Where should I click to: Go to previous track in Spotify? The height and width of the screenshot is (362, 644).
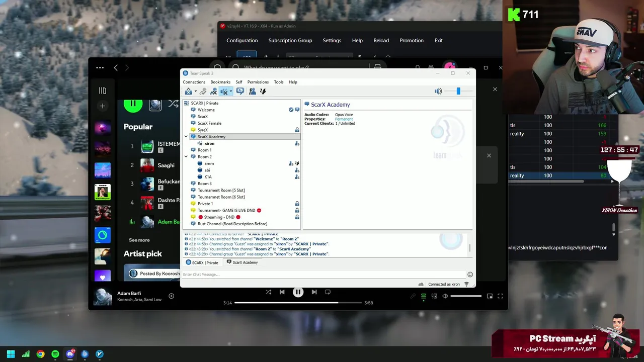282,292
